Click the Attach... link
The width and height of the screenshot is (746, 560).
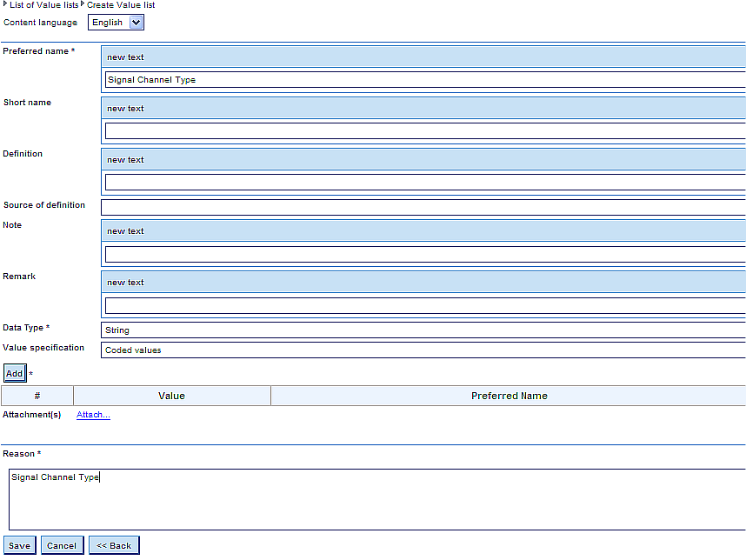click(x=93, y=415)
